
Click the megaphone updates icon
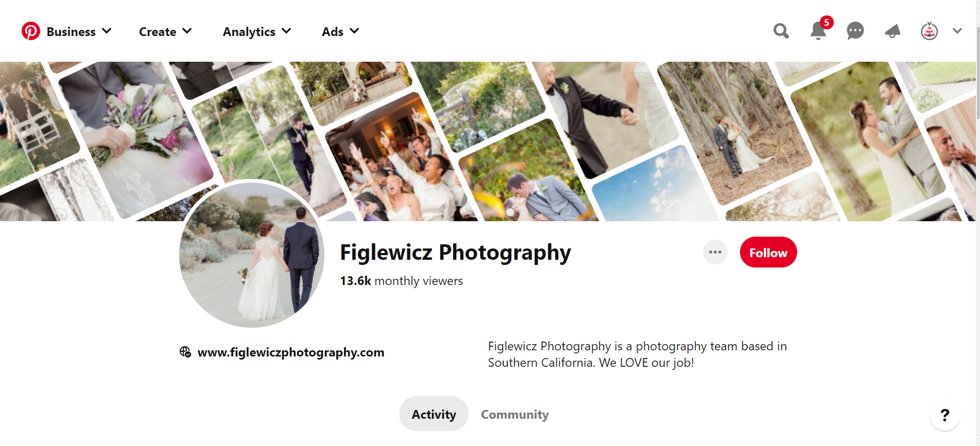pyautogui.click(x=892, y=31)
